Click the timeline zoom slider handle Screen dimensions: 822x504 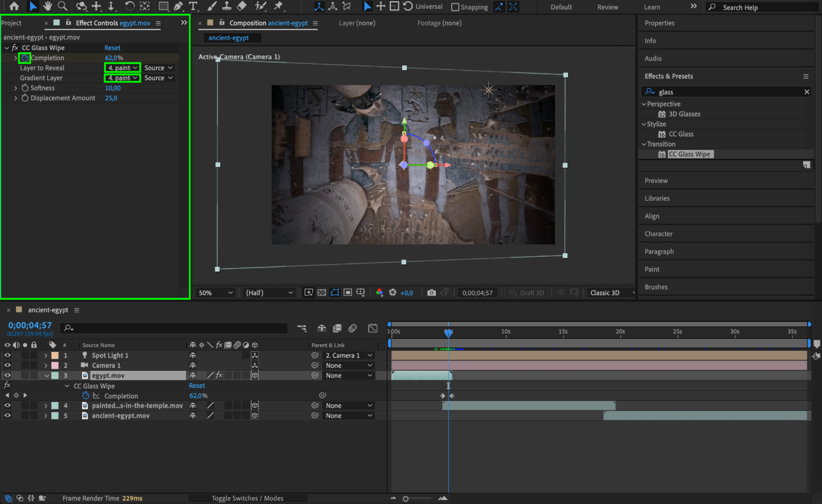405,499
